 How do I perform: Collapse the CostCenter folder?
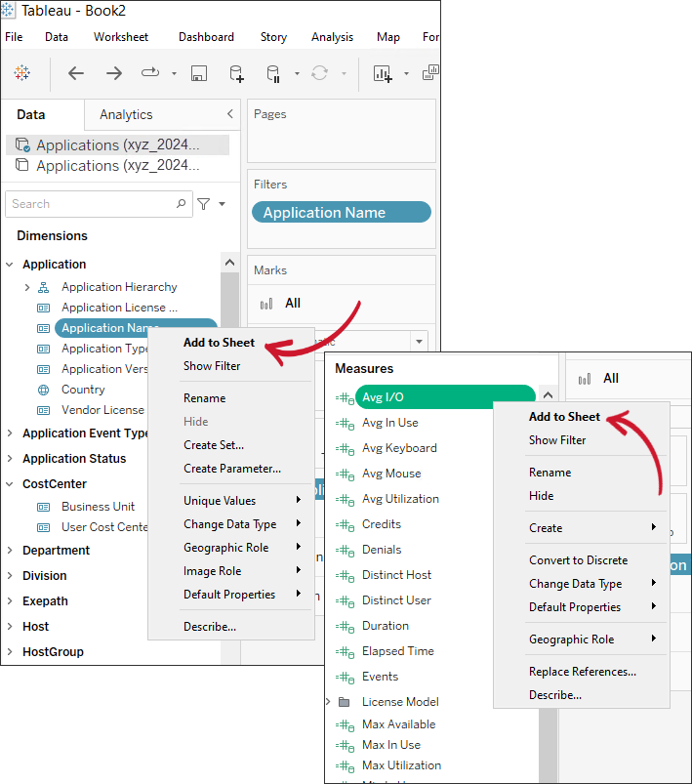(x=10, y=484)
